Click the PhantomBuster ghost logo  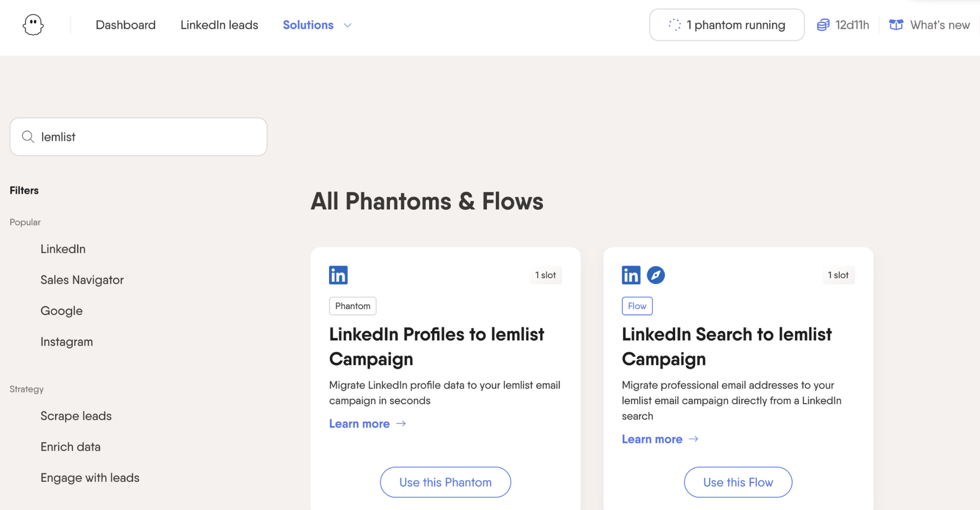click(32, 24)
